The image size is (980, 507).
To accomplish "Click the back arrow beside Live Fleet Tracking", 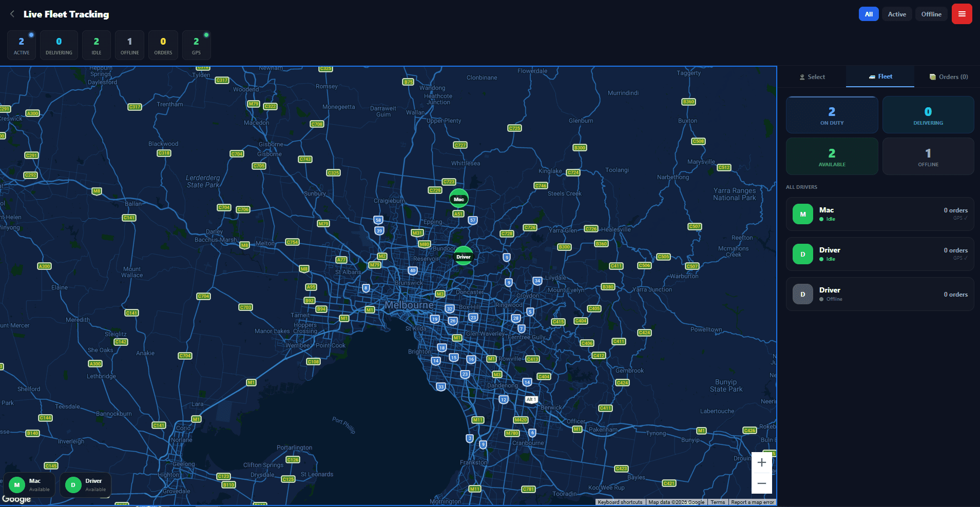I will pyautogui.click(x=11, y=14).
